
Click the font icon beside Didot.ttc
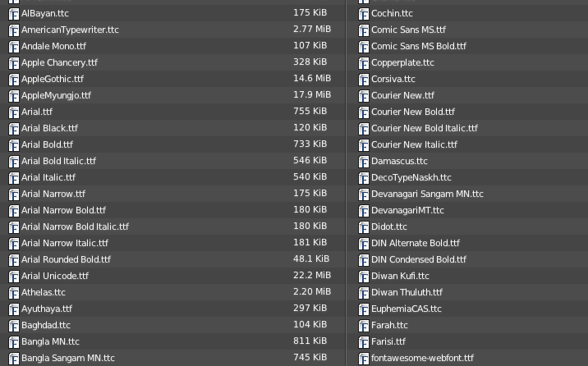364,227
